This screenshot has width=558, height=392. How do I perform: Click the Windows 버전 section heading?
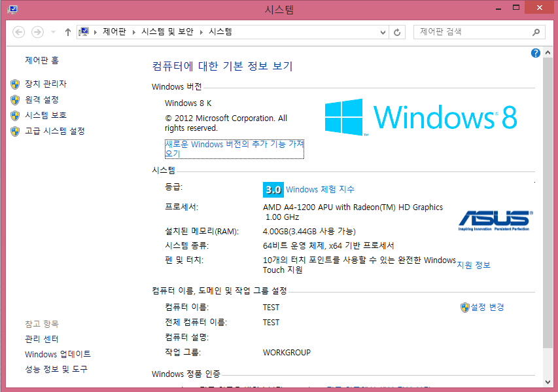click(x=177, y=86)
